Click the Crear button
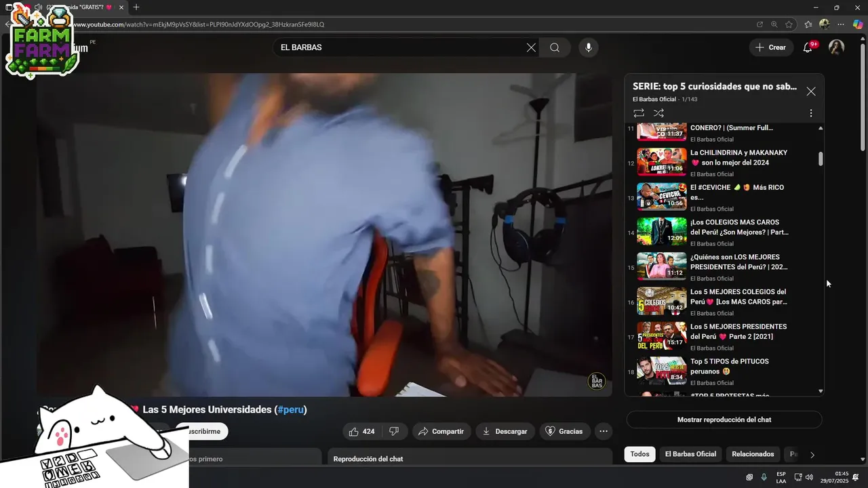The image size is (868, 488). (771, 47)
